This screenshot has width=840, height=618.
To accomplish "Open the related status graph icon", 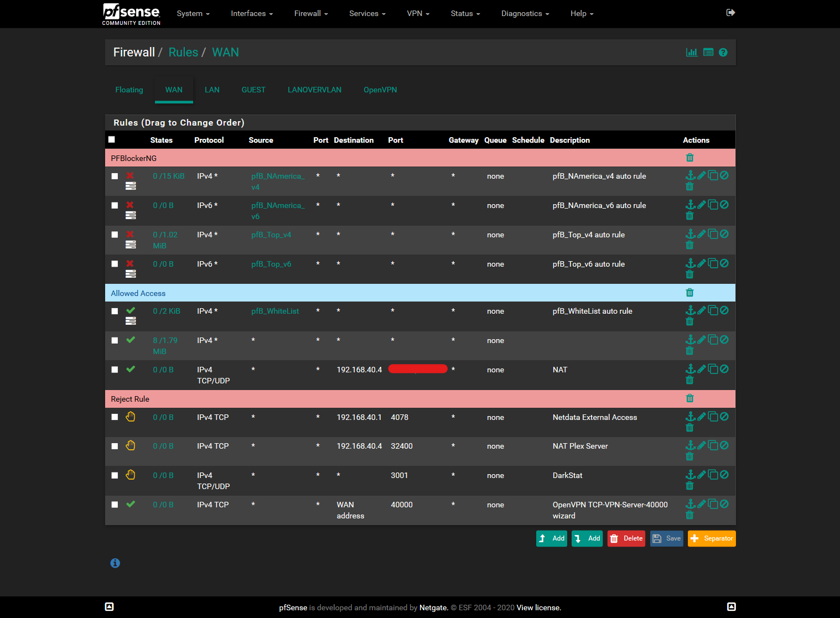I will coord(692,52).
